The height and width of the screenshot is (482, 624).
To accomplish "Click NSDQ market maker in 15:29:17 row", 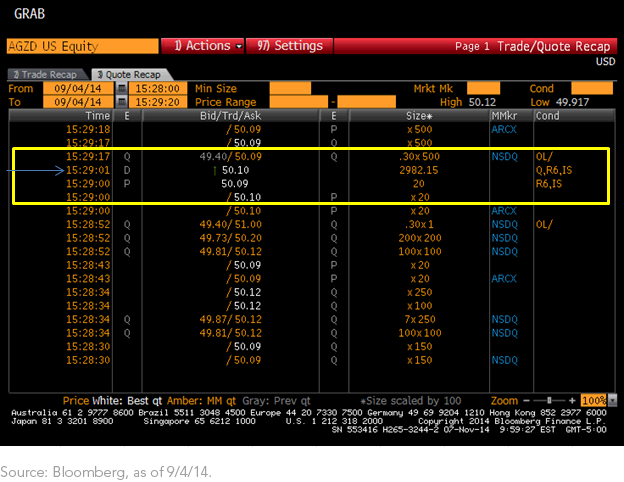I will point(504,156).
